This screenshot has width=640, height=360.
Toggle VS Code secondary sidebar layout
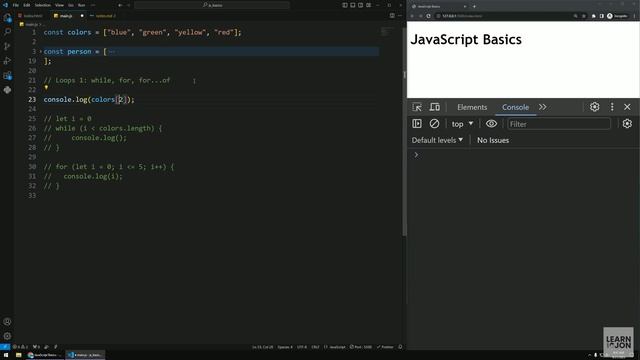360,5
